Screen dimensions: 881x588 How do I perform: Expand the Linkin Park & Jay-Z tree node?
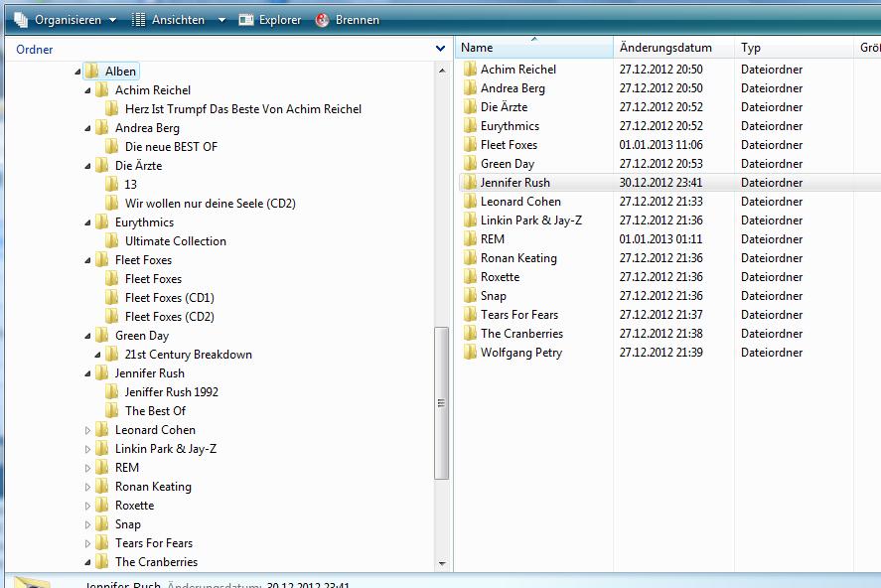(87, 449)
